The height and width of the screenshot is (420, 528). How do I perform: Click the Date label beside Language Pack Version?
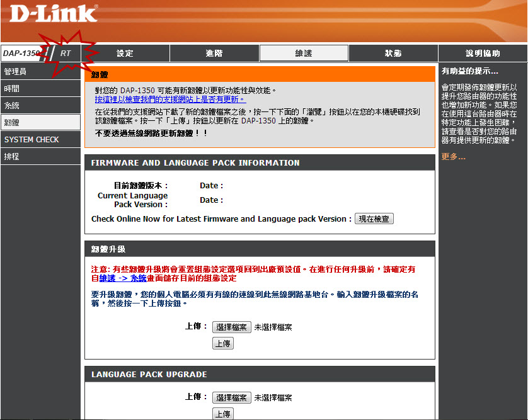point(211,200)
